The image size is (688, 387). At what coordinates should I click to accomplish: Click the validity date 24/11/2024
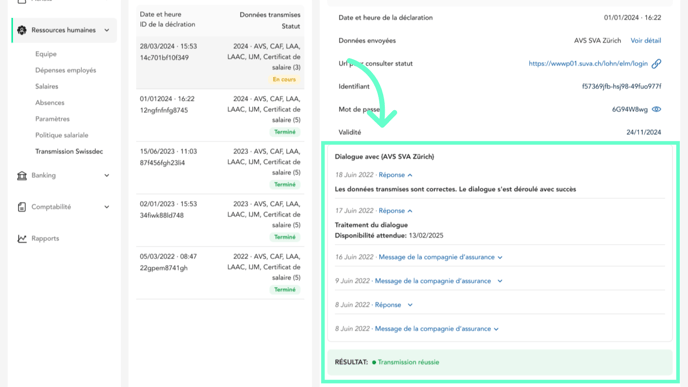click(644, 132)
